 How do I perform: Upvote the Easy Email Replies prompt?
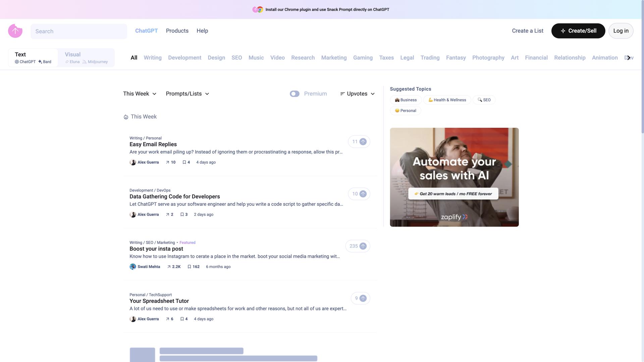(x=363, y=142)
